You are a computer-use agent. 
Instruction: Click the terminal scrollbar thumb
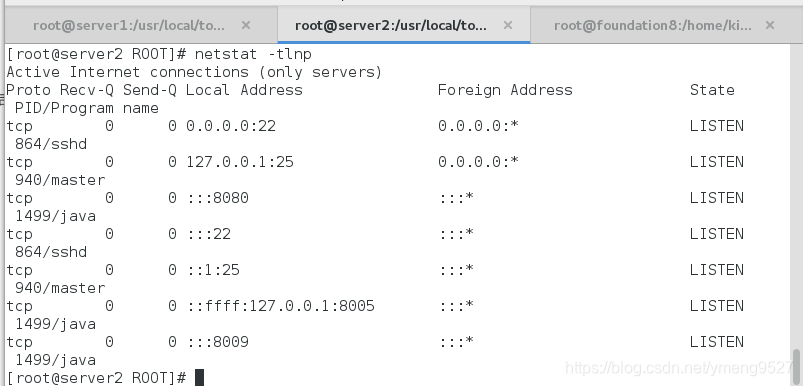[x=796, y=366]
